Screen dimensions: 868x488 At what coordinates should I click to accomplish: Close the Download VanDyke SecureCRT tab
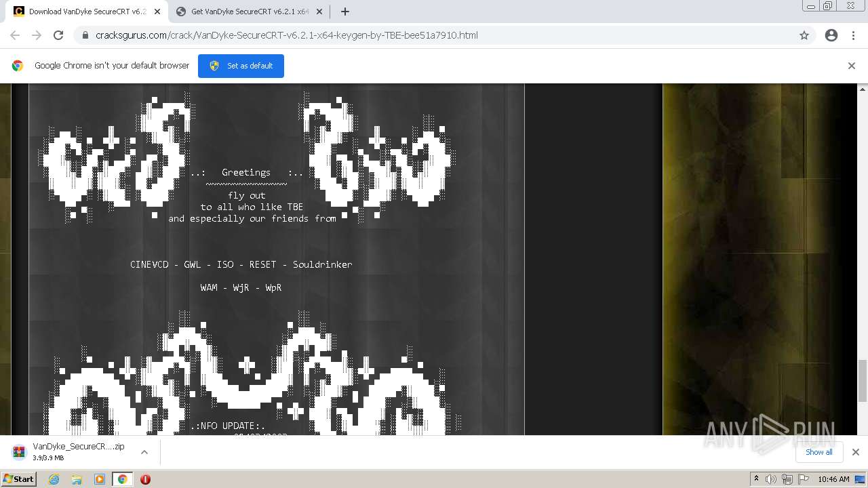tap(157, 12)
